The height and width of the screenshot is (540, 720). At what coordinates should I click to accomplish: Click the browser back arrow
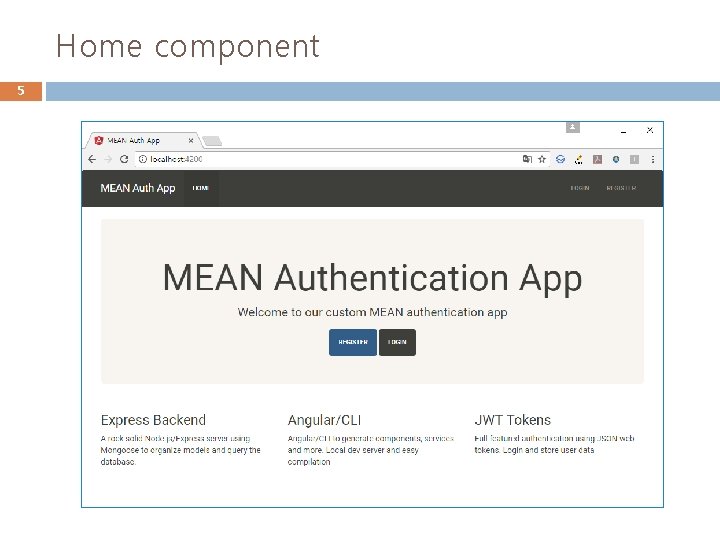[x=92, y=159]
